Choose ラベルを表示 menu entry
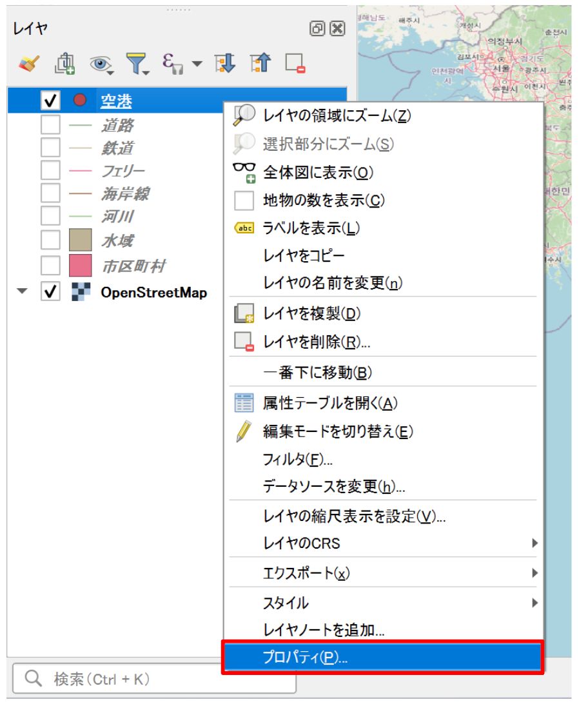This screenshot has width=588, height=704. 384,228
